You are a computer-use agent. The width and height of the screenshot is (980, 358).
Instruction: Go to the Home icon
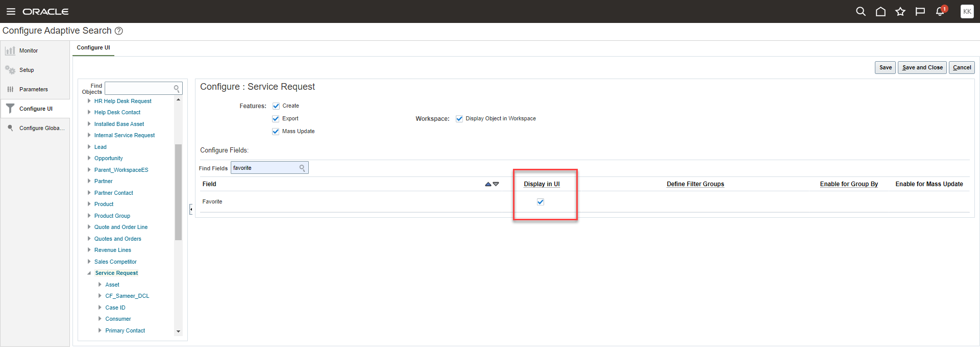tap(880, 11)
